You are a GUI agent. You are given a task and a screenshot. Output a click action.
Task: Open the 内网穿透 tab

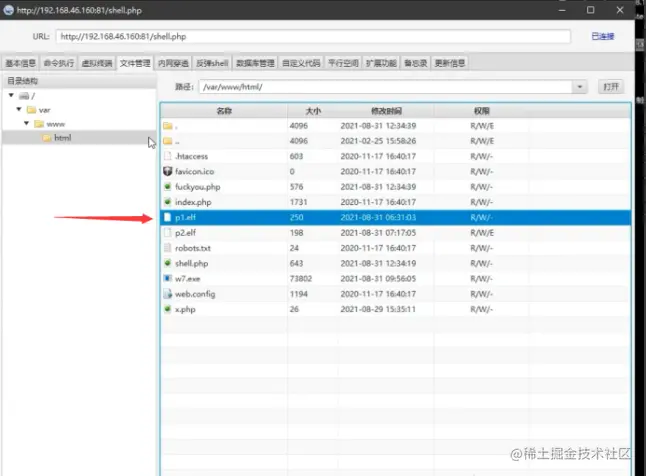(173, 63)
